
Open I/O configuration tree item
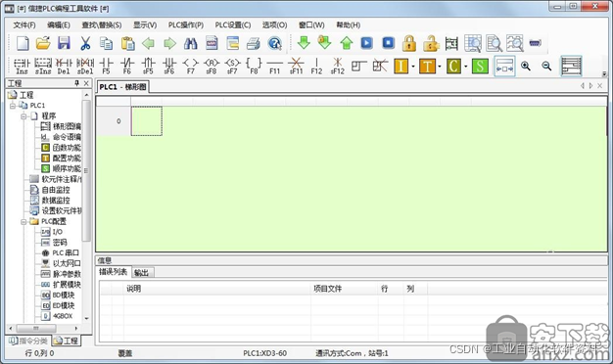(x=58, y=232)
